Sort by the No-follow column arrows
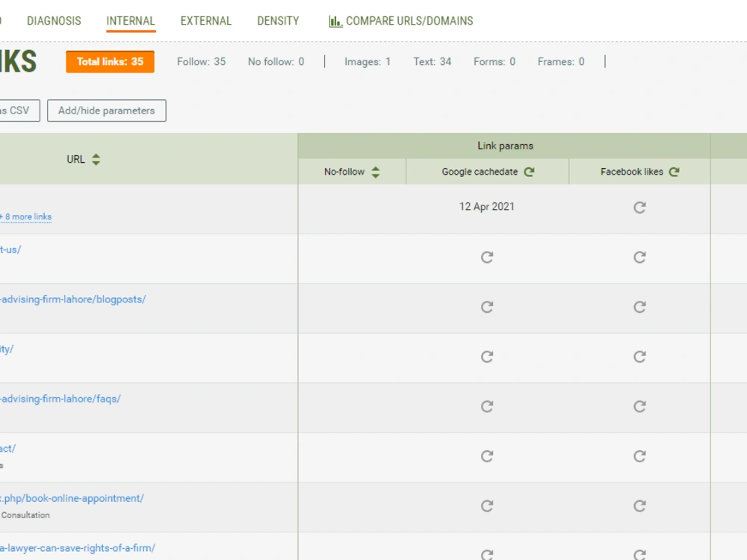Image resolution: width=747 pixels, height=560 pixels. pyautogui.click(x=376, y=172)
